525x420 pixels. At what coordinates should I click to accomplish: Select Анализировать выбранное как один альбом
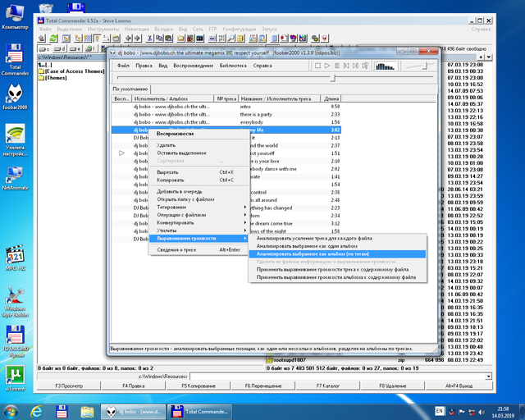(307, 246)
